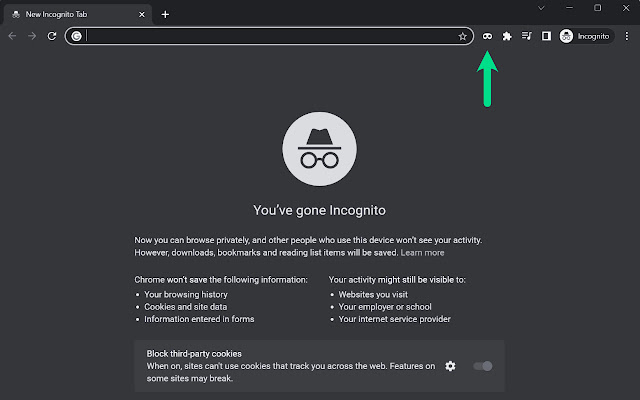Minimize the Chrome window

point(569,8)
